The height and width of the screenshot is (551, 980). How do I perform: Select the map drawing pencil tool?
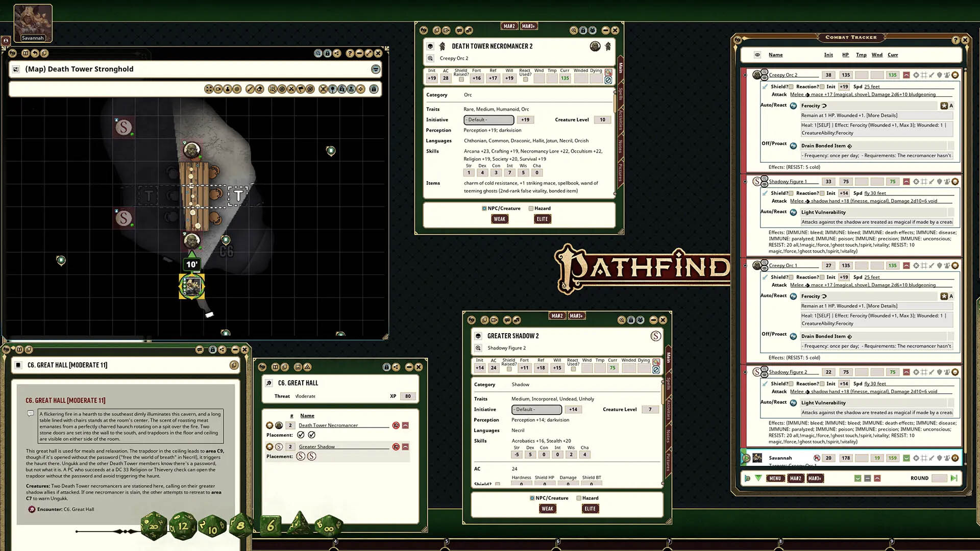pyautogui.click(x=250, y=89)
